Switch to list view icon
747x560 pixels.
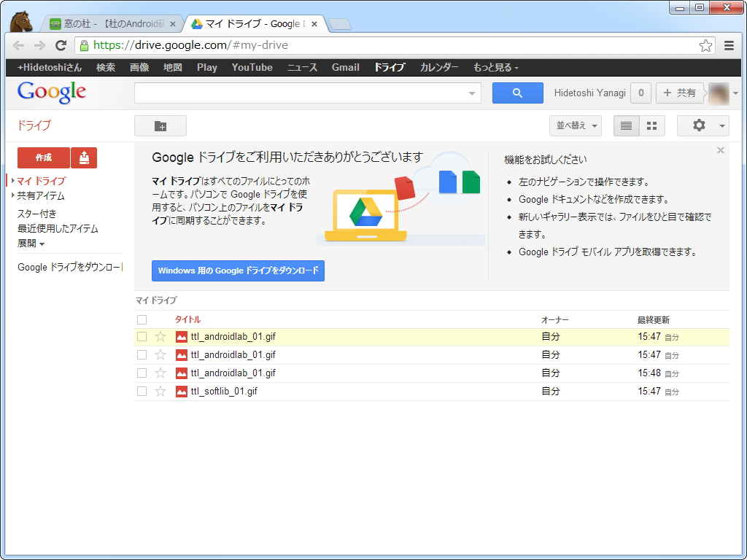[x=625, y=125]
